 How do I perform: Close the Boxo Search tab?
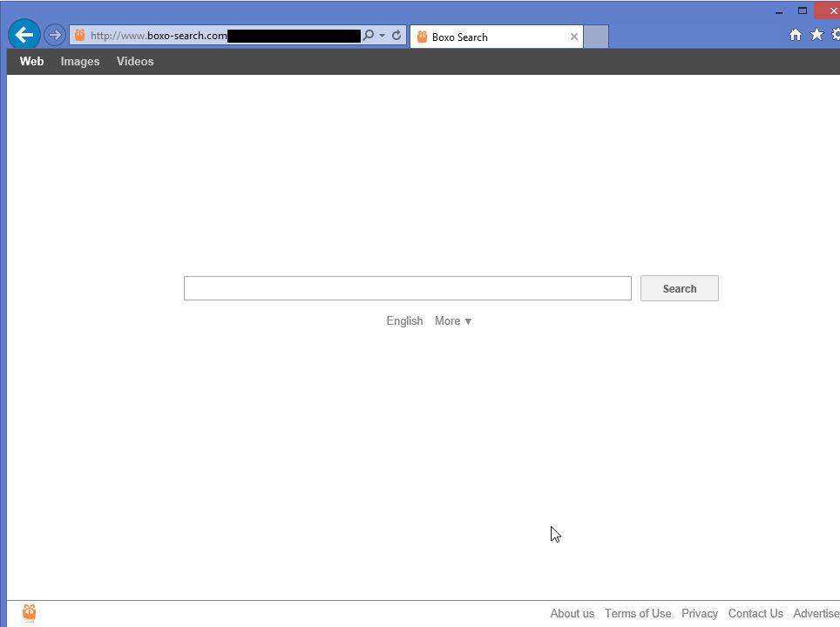[x=573, y=37]
